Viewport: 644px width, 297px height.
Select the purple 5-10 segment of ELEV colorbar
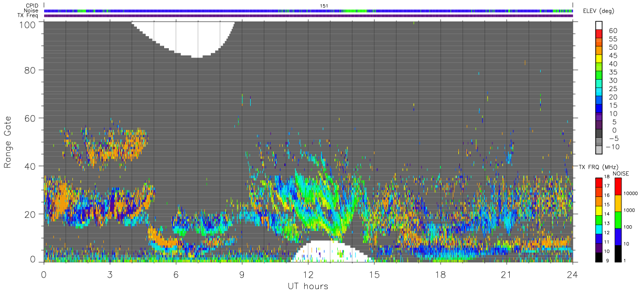tap(599, 117)
